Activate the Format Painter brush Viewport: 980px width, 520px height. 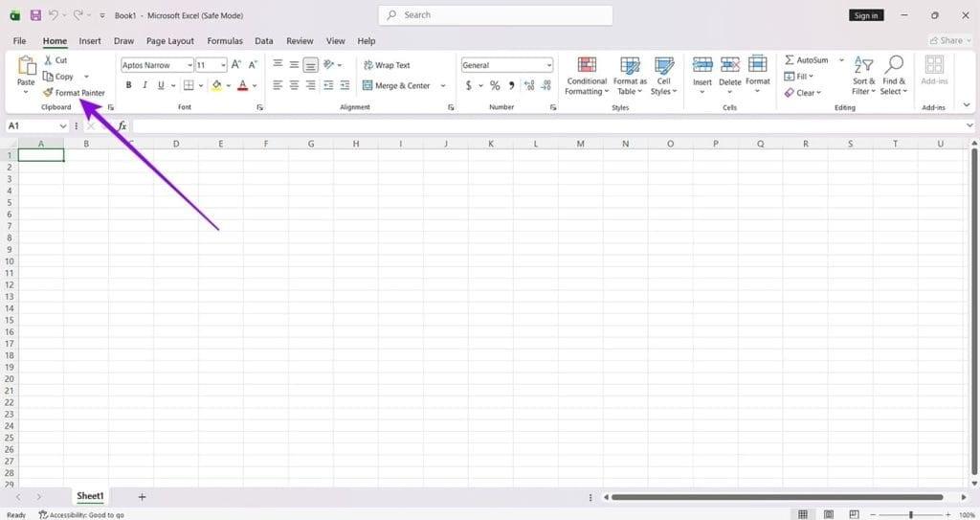point(48,93)
